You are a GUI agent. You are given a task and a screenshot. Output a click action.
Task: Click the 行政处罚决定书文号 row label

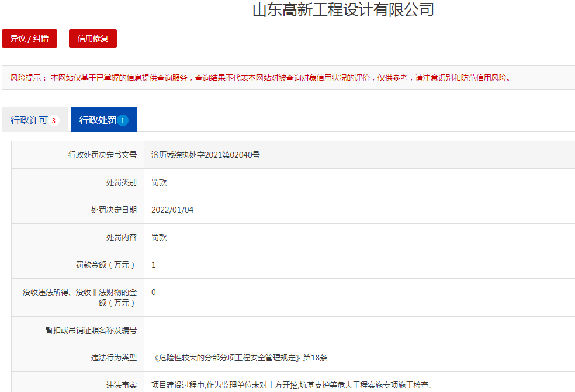[102, 155]
